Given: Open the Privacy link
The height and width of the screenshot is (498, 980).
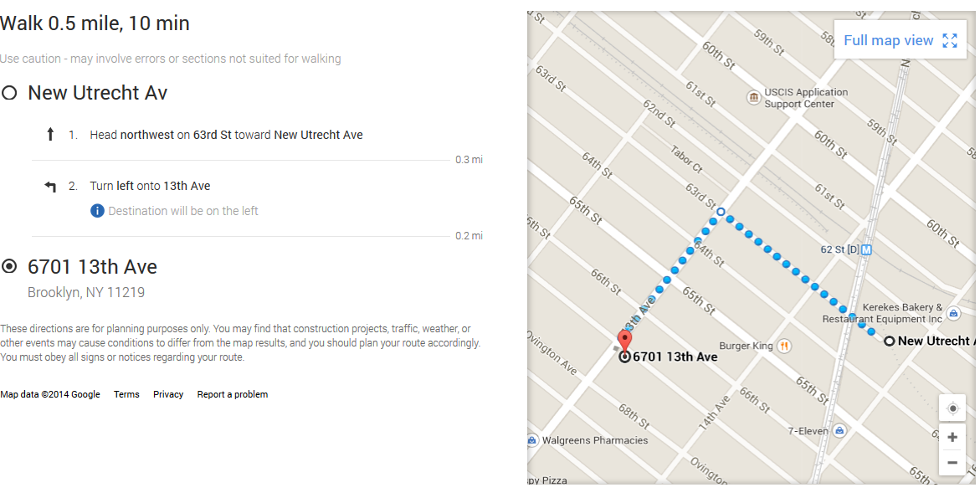Looking at the screenshot, I should [168, 394].
